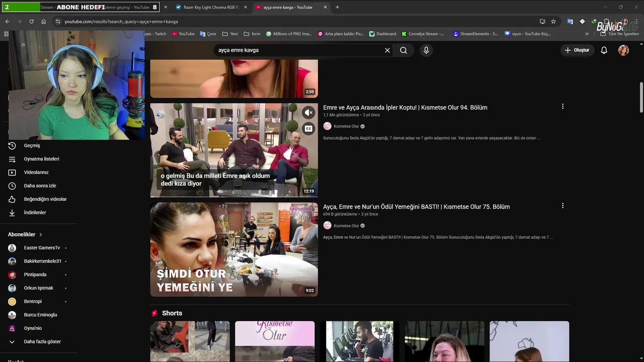Open the Kısmetse Olur logo Short
The width and height of the screenshot is (644, 362).
275,341
